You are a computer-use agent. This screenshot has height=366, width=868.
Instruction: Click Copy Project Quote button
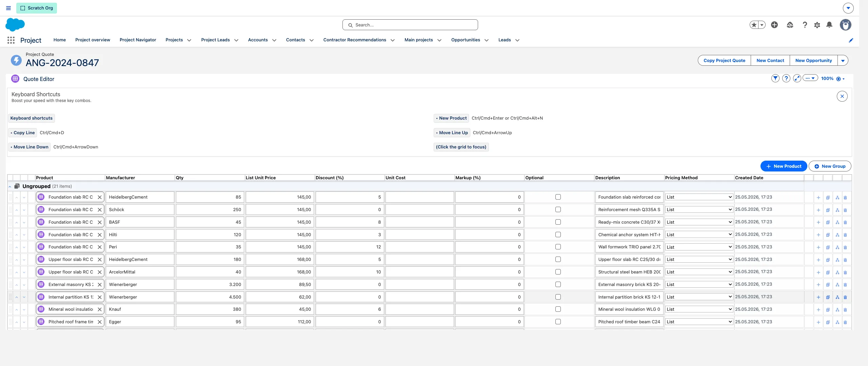724,61
